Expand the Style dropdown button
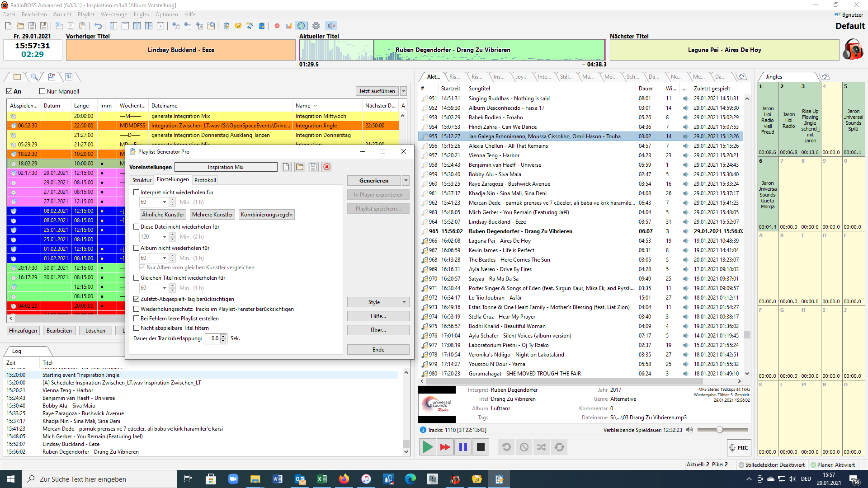 tap(378, 302)
